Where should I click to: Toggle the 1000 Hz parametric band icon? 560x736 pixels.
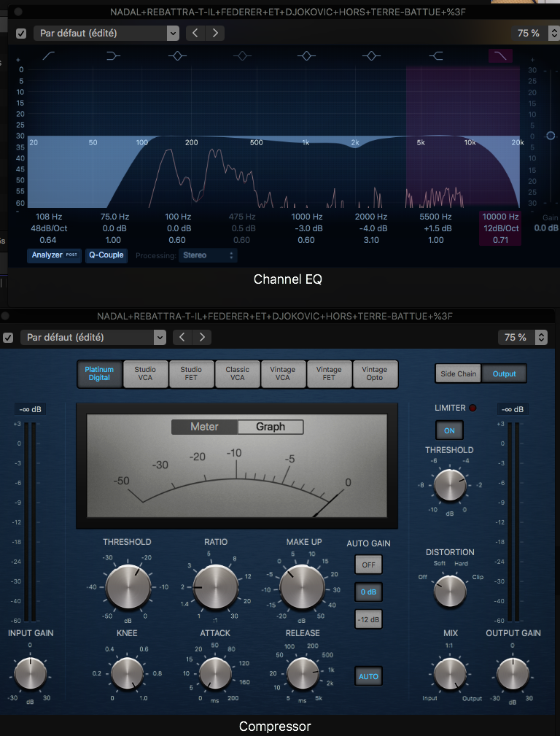point(306,56)
